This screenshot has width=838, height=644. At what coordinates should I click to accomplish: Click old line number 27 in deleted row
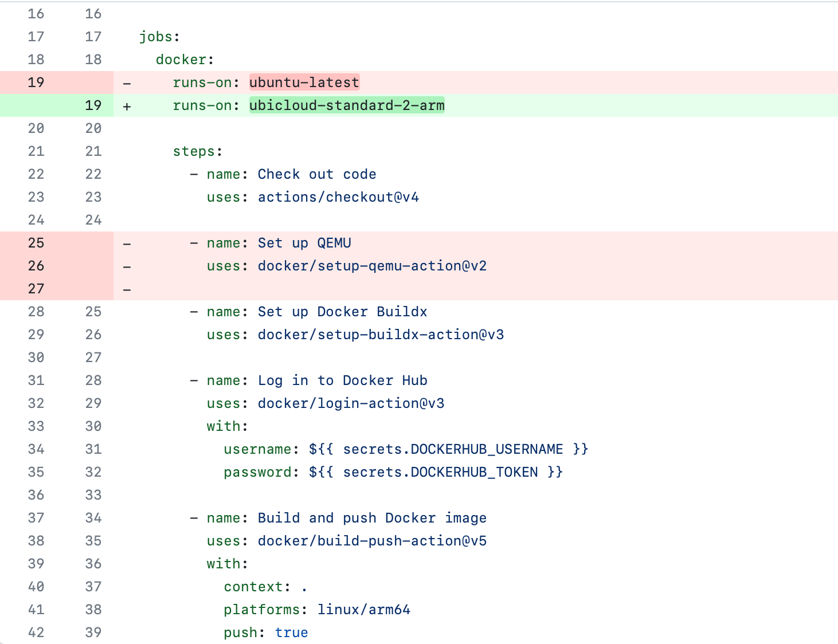[x=36, y=289]
